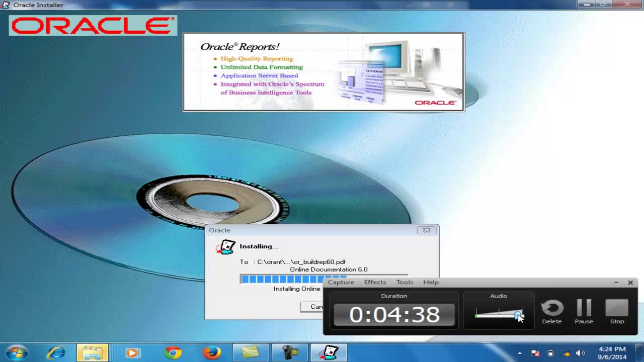Image resolution: width=644 pixels, height=362 pixels.
Task: Close the Oracle installing dialog
Action: tap(427, 230)
